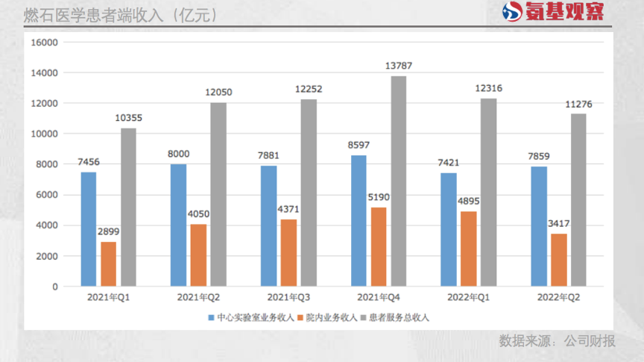
Task: Click the orange legend swatch for 院内业务收入
Action: (x=300, y=316)
